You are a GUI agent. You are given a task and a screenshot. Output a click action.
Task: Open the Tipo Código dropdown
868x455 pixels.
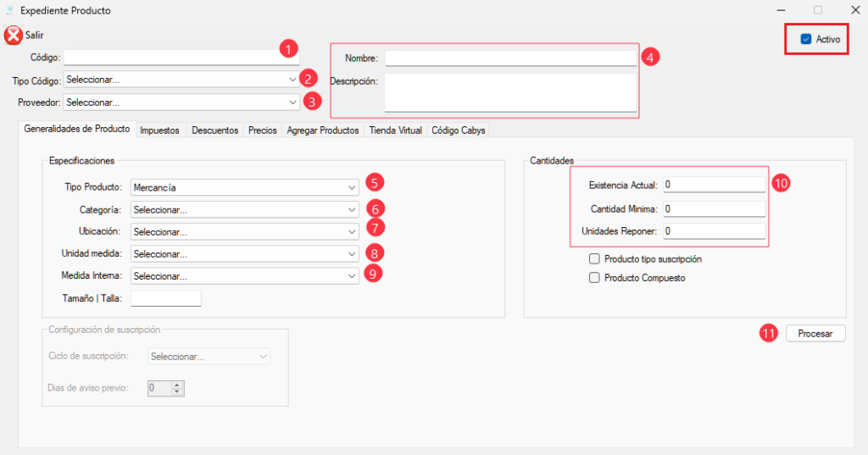coord(180,80)
